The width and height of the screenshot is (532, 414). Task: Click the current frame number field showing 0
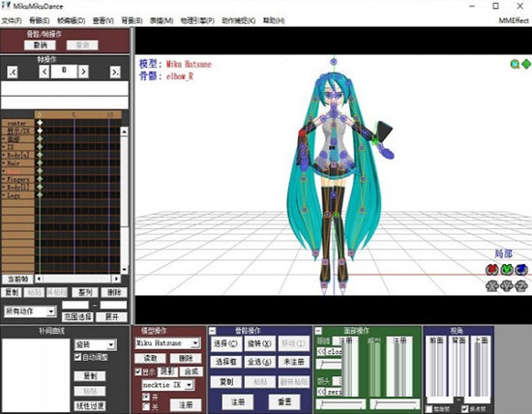(x=64, y=72)
